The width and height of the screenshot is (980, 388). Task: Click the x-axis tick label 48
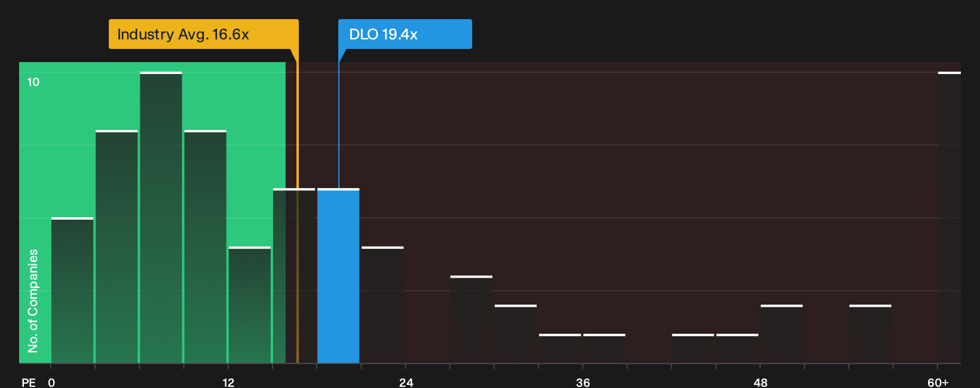pos(760,382)
